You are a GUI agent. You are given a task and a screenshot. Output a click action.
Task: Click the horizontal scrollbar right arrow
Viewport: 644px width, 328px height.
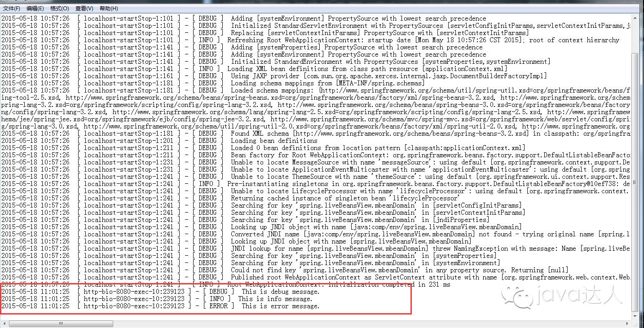tap(627, 324)
